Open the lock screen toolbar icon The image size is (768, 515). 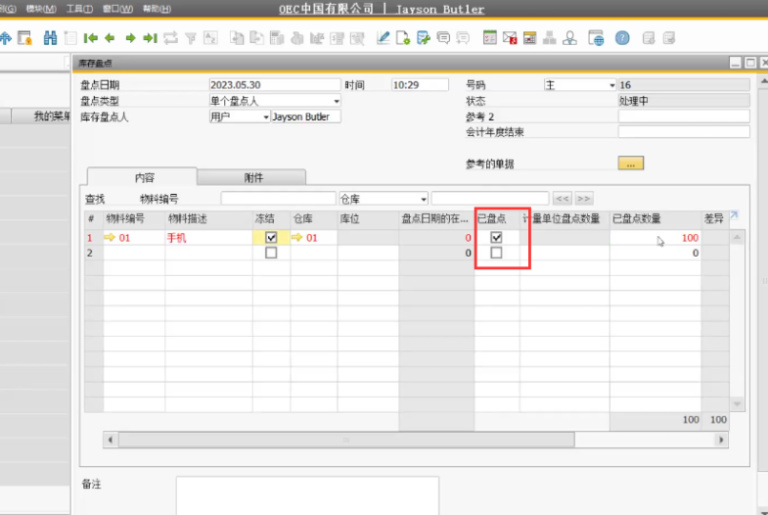24,38
